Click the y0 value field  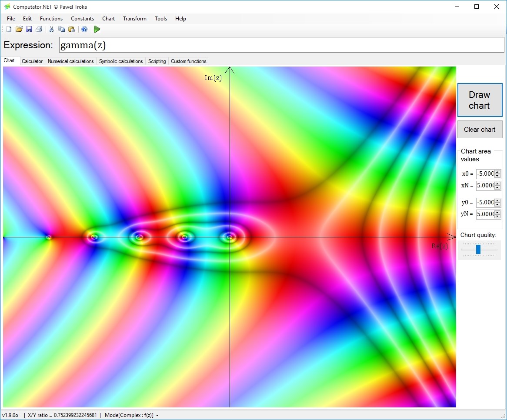point(485,203)
